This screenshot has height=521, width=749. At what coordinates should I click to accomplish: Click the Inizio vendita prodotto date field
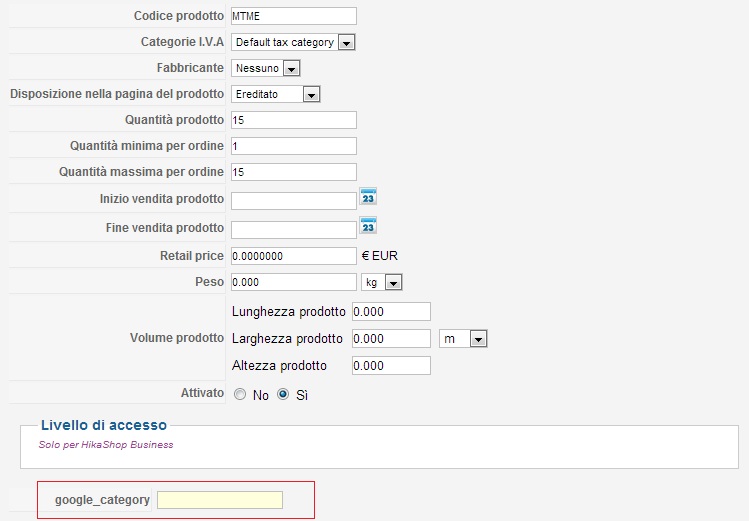click(293, 200)
